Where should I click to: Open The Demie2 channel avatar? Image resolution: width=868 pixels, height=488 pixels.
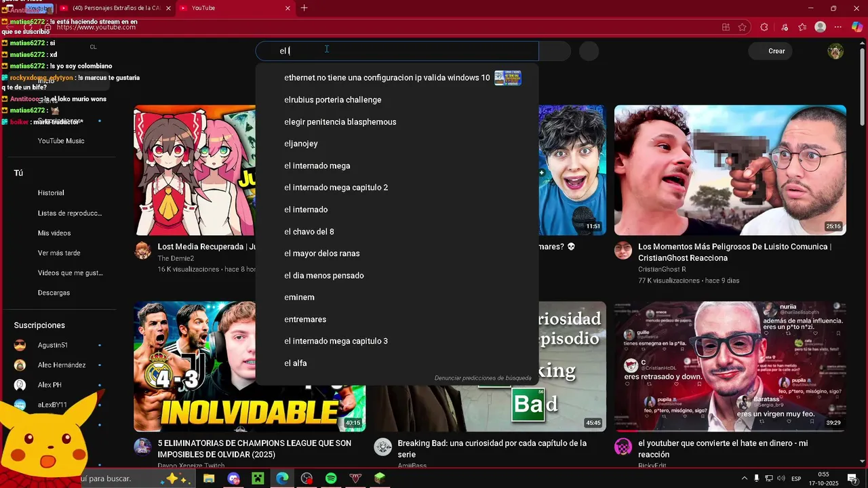[x=142, y=250]
